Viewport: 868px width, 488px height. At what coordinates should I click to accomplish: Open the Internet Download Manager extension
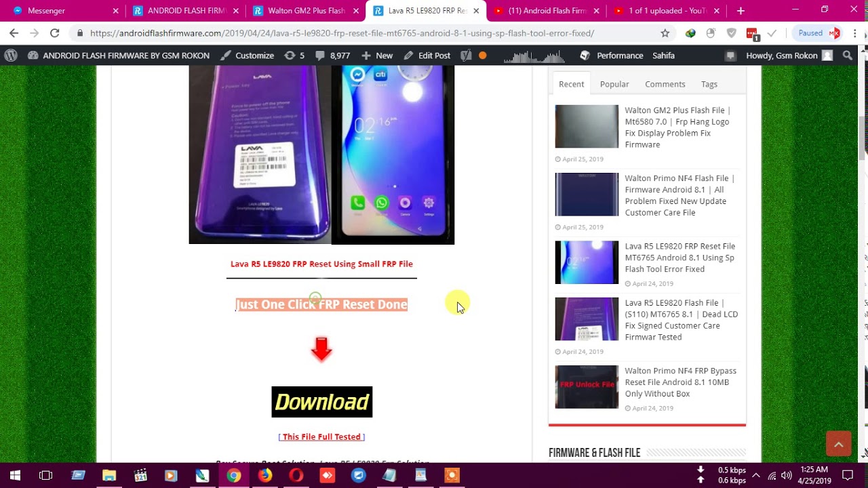690,33
